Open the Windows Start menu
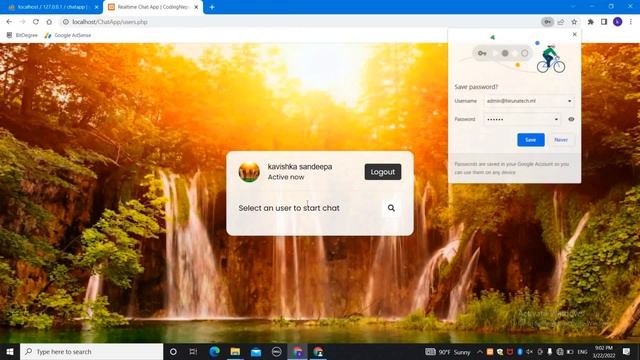This screenshot has height=360, width=640. [x=10, y=351]
